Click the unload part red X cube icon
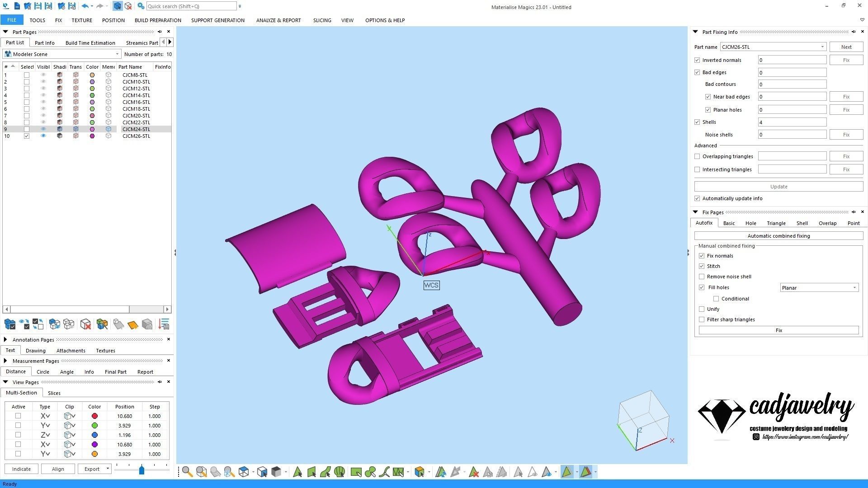 point(85,324)
